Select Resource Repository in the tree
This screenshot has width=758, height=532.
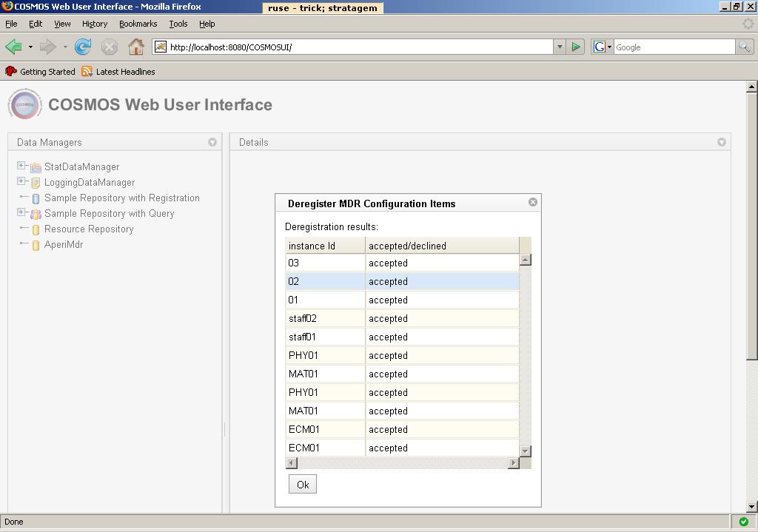(89, 229)
